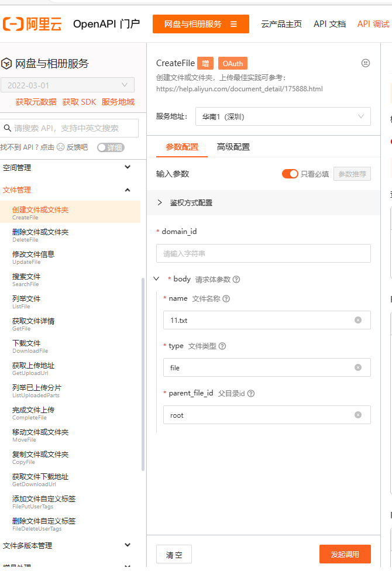Open the API 调试 page

pyautogui.click(x=373, y=24)
